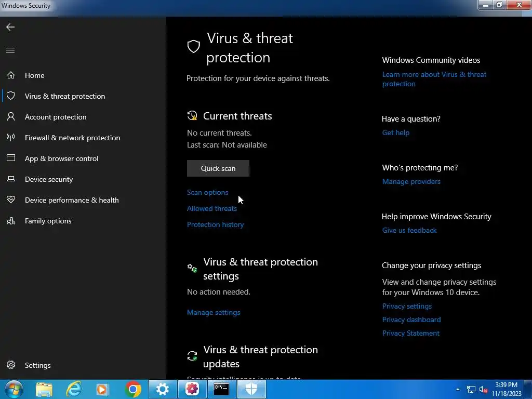Open Device performance & health
This screenshot has height=399, width=532.
tap(72, 200)
